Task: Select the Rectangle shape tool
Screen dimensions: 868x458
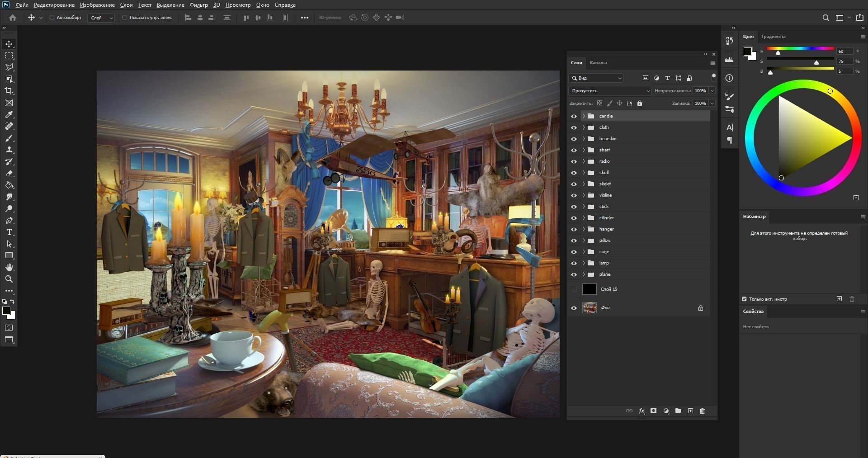Action: [x=9, y=255]
